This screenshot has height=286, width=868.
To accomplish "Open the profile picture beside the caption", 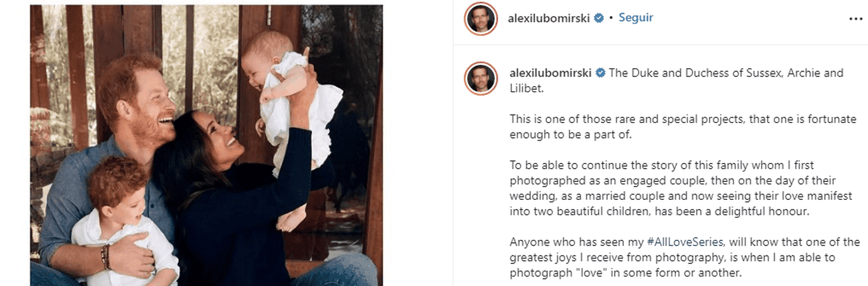I will (481, 78).
